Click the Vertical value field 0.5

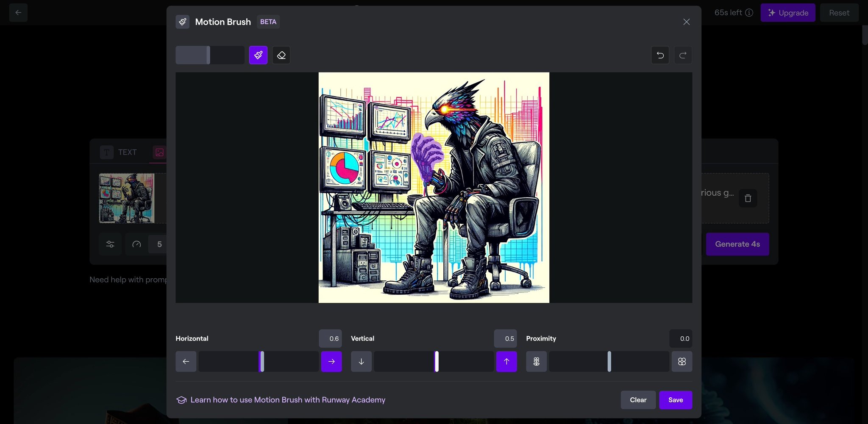click(x=505, y=338)
